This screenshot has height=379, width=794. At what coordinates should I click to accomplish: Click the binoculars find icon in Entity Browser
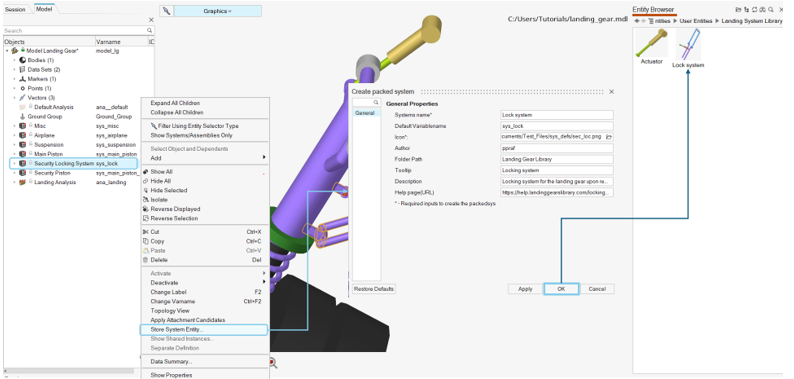(762, 10)
